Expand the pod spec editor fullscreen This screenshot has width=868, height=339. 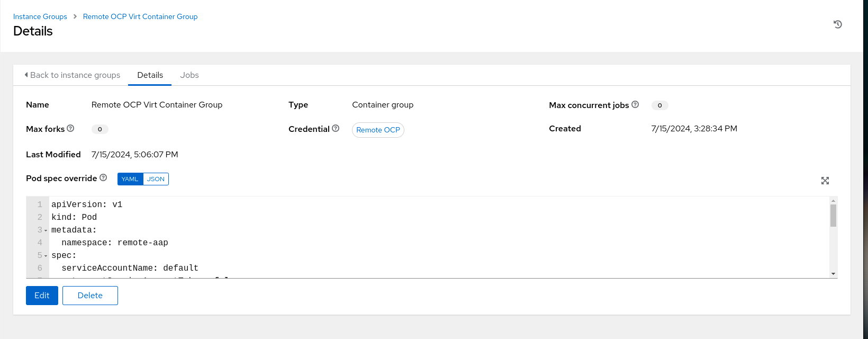[x=825, y=181]
